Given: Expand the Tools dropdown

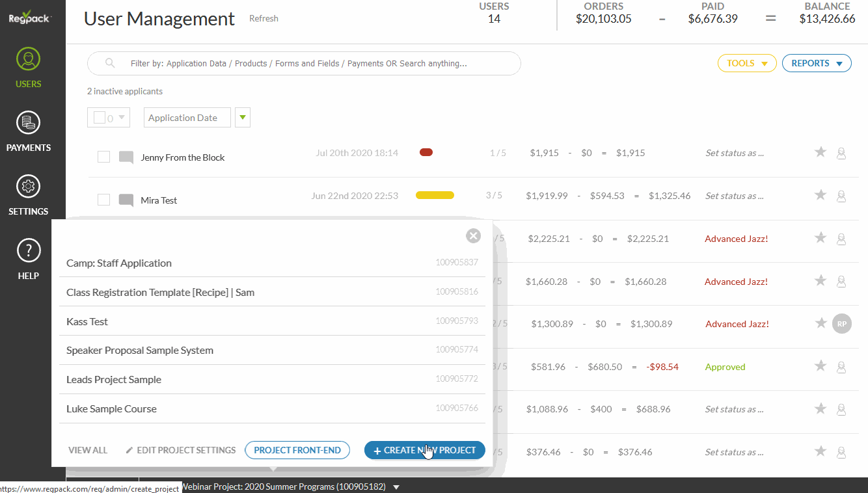Looking at the screenshot, I should [x=746, y=63].
